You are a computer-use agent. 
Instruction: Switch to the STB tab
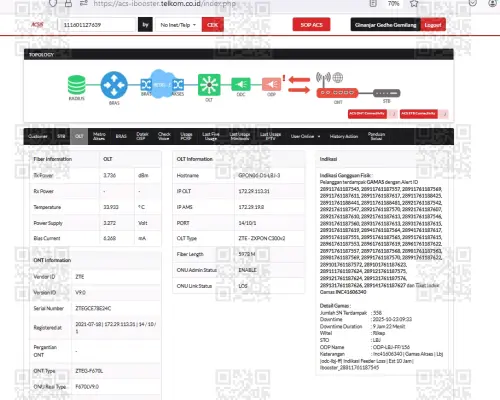(x=61, y=136)
